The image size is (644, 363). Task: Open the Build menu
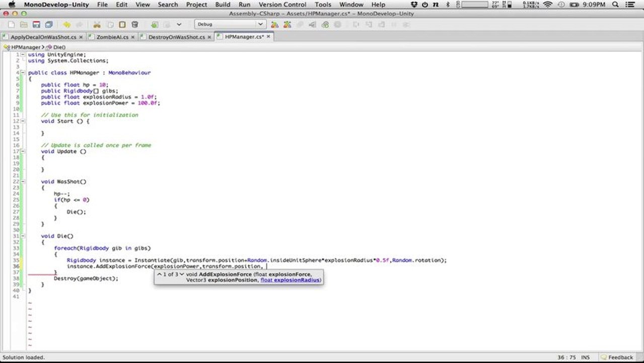click(x=223, y=5)
